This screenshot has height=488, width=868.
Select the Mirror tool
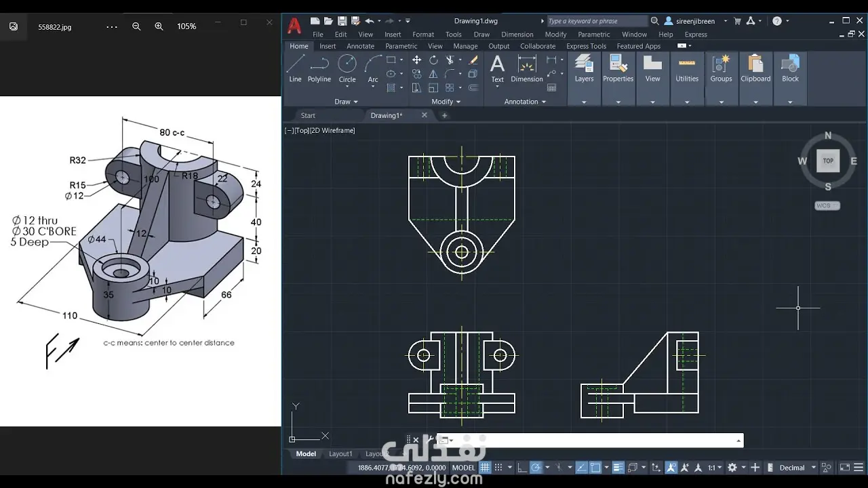pos(433,74)
